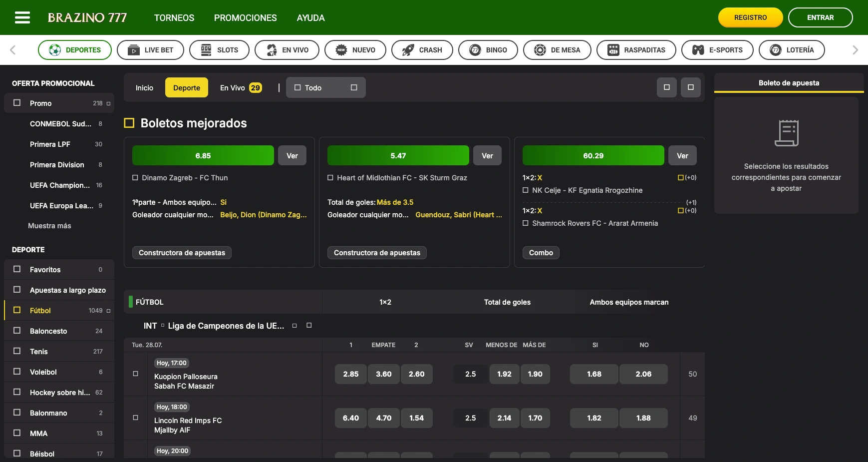This screenshot has height=462, width=868.
Task: Open Constructora de apuestas for Heart of Midlothian
Action: [377, 253]
